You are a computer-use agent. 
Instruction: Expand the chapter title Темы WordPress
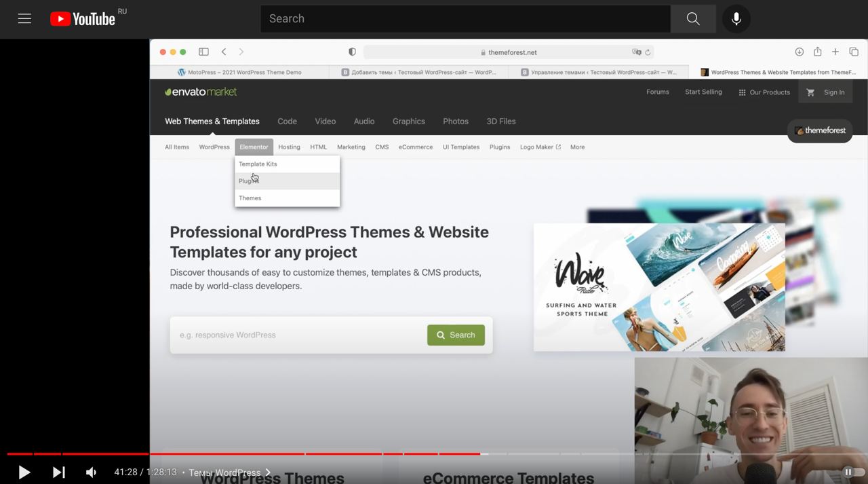click(x=229, y=472)
